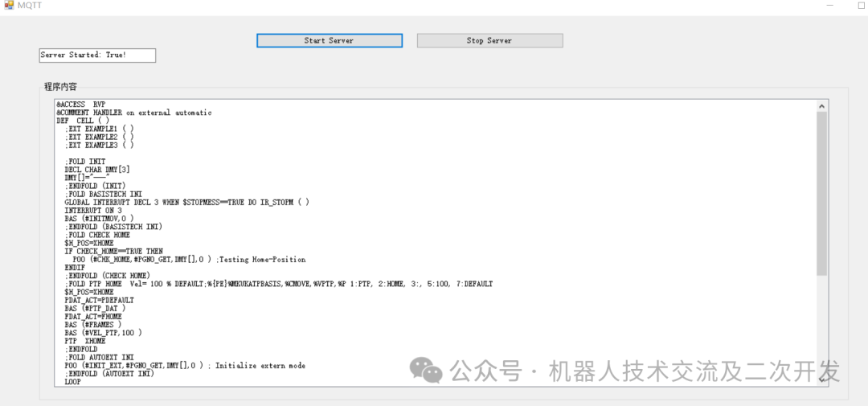Click the ';EXT EXAMPLE3 ( )' line
This screenshot has width=868, height=406.
[x=99, y=146]
